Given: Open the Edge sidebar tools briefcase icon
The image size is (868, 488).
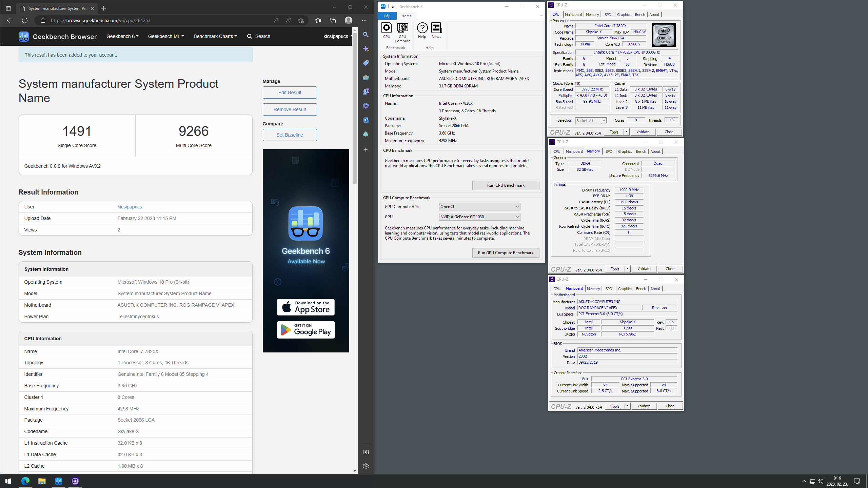Looking at the screenshot, I should pos(366,77).
